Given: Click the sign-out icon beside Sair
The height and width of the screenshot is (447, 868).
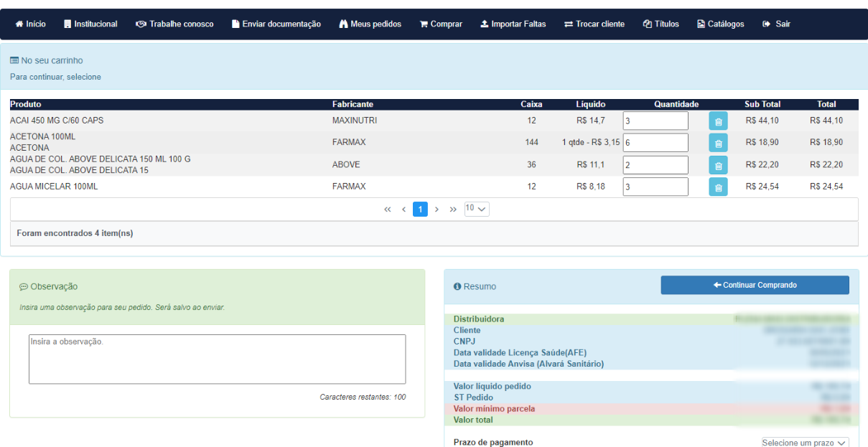Looking at the screenshot, I should click(767, 24).
